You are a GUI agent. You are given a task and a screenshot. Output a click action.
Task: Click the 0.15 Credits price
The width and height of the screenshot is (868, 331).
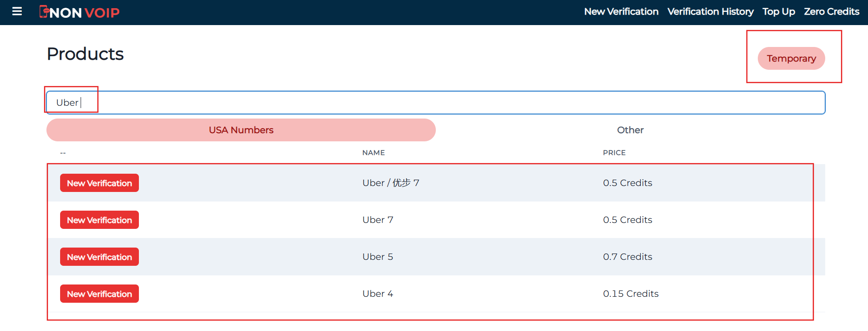pos(631,294)
